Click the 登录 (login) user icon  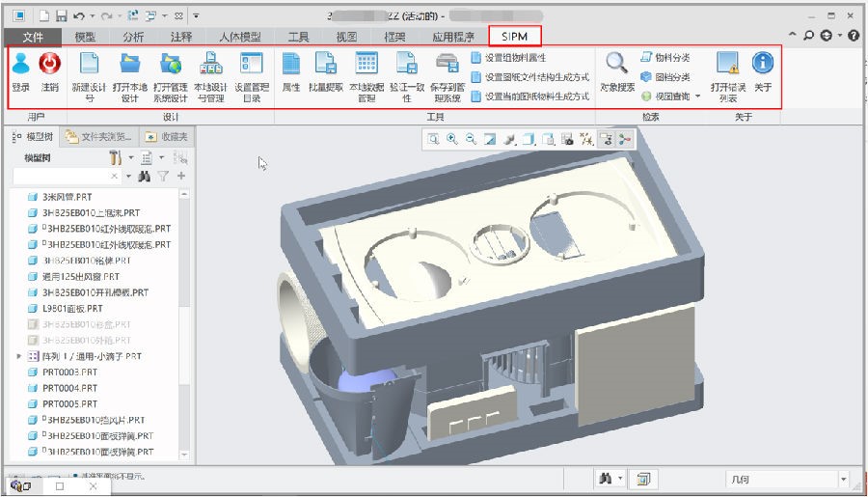(x=20, y=65)
